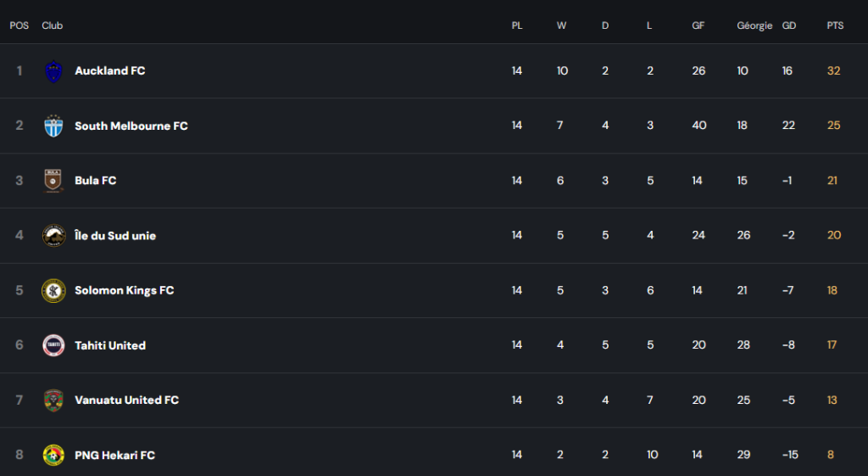Open the Auckland FC team name link
This screenshot has height=476, width=868.
110,71
